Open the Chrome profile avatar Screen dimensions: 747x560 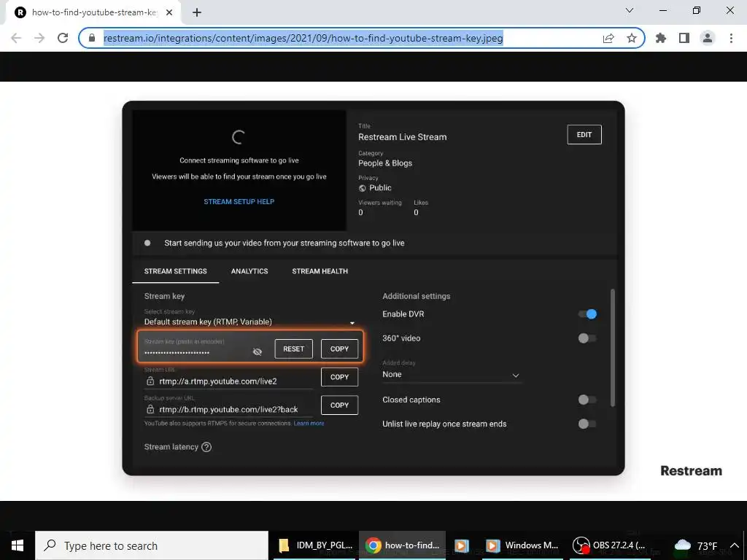tap(708, 38)
